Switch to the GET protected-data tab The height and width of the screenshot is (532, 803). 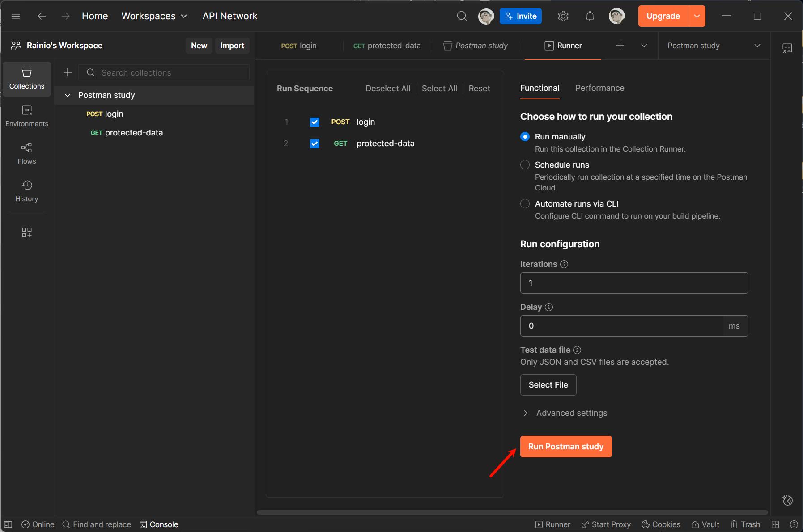pos(387,46)
